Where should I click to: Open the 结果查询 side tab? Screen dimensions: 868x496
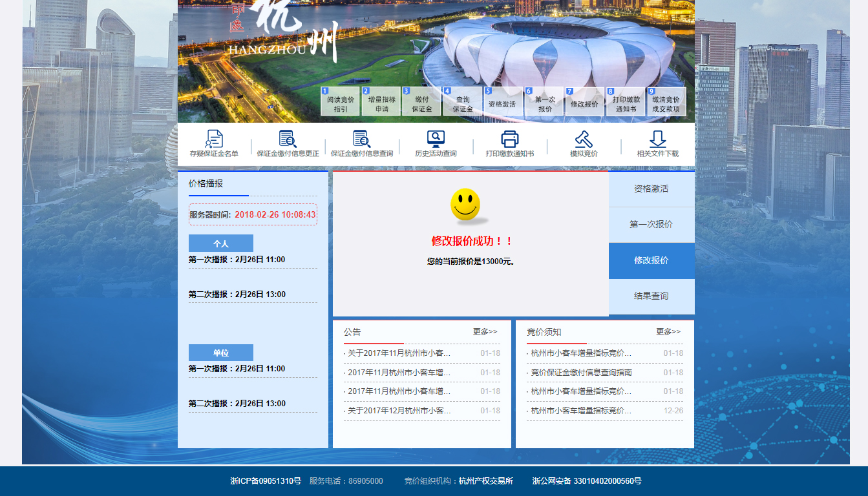coord(651,296)
